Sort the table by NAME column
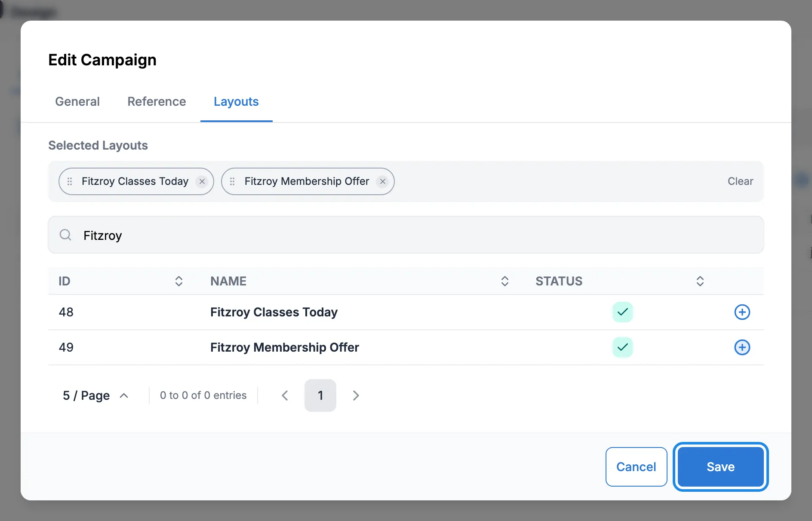812x521 pixels. click(x=505, y=281)
